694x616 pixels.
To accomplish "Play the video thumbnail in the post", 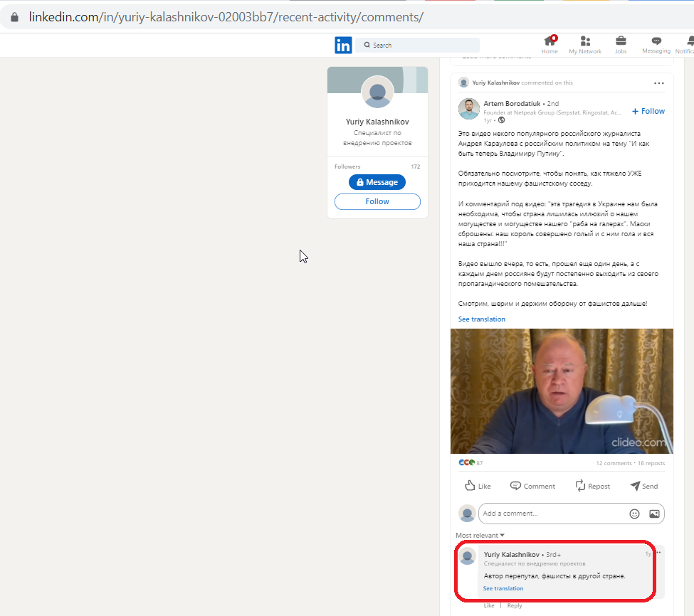I will [x=562, y=391].
